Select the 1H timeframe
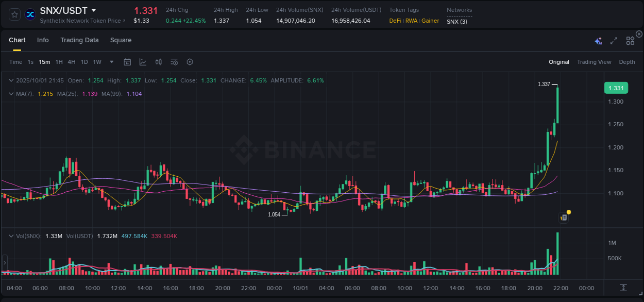 click(59, 61)
